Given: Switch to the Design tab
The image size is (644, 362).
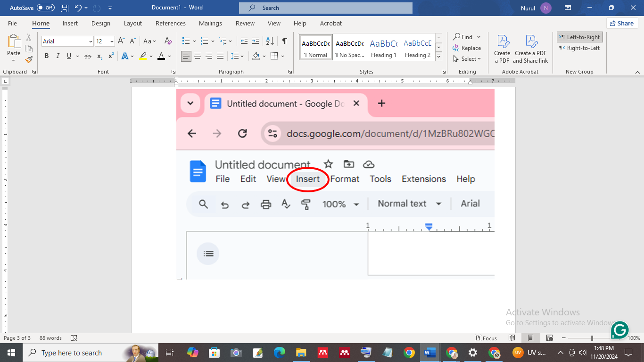Looking at the screenshot, I should pos(101,23).
